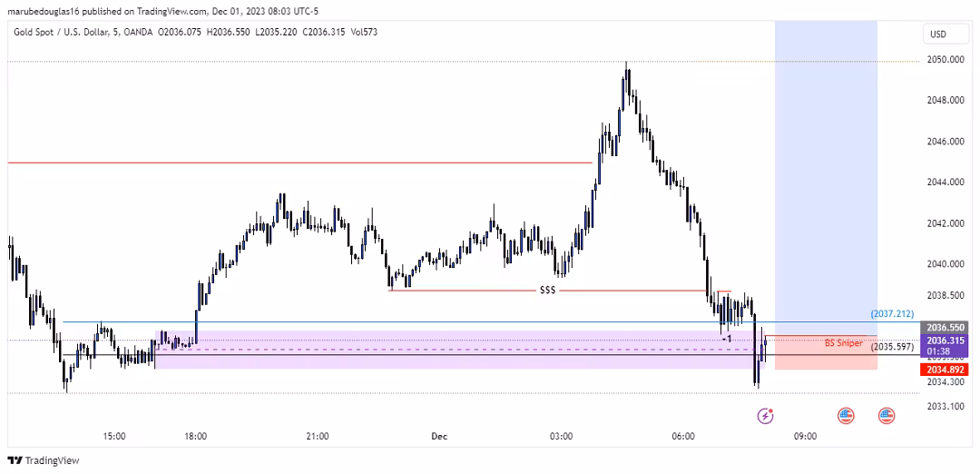Click the blue (2037.212) price line label
The height and width of the screenshot is (474, 980).
click(893, 313)
